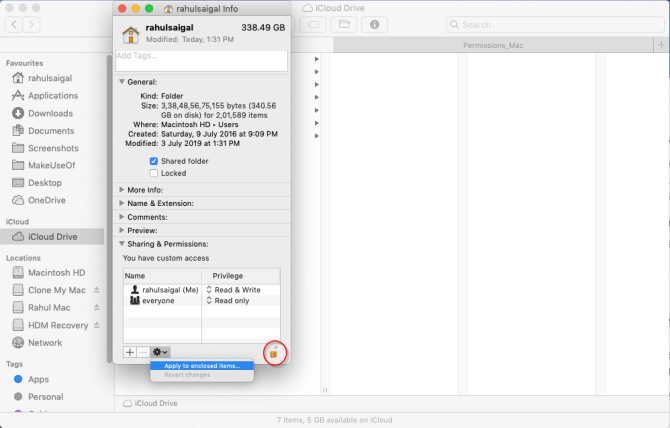Open Applications in the Finder sidebar
This screenshot has height=428, width=670.
tap(52, 95)
